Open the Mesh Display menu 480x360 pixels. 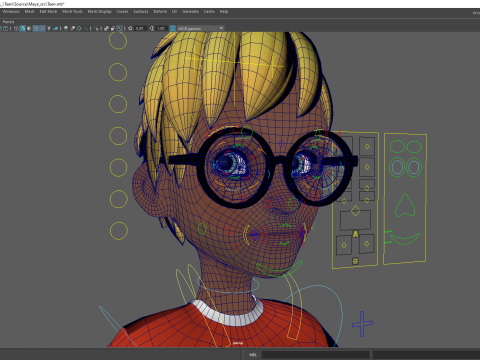(x=99, y=11)
